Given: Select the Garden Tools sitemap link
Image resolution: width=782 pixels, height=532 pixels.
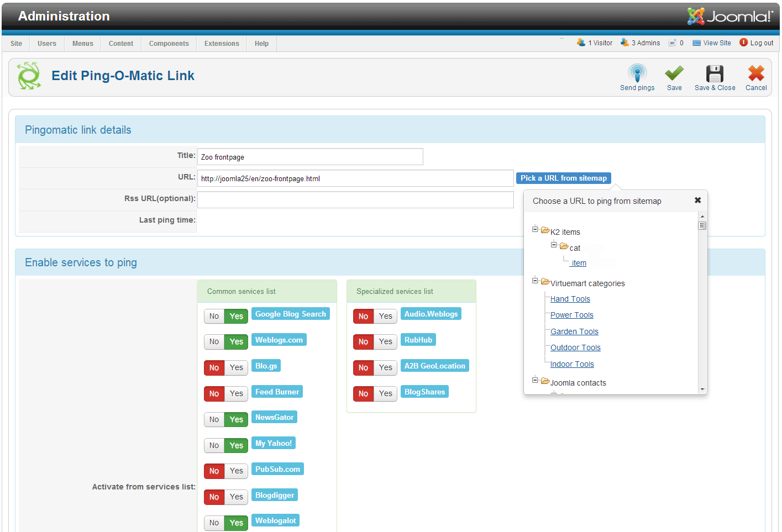Looking at the screenshot, I should tap(574, 331).
